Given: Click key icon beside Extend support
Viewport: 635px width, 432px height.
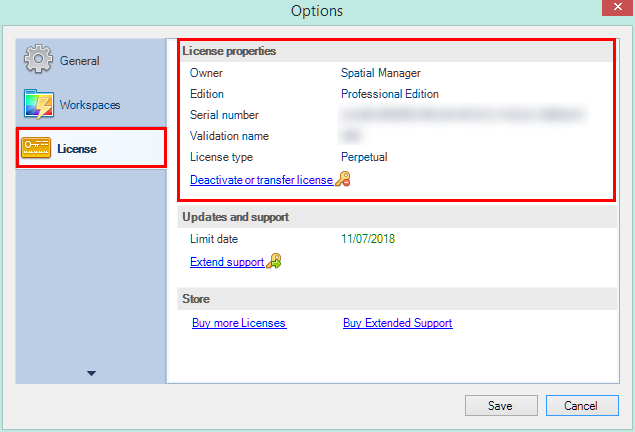Looking at the screenshot, I should pyautogui.click(x=274, y=262).
